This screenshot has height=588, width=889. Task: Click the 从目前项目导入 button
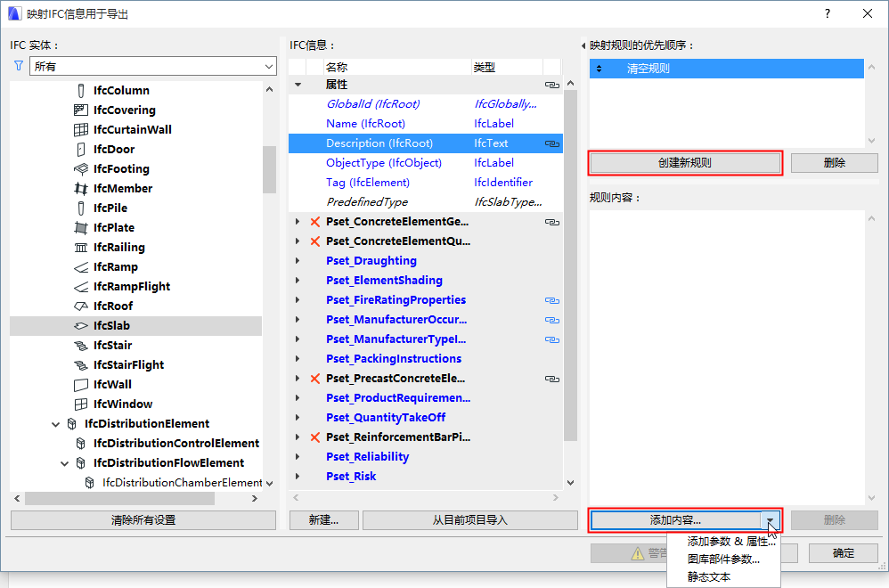[470, 520]
